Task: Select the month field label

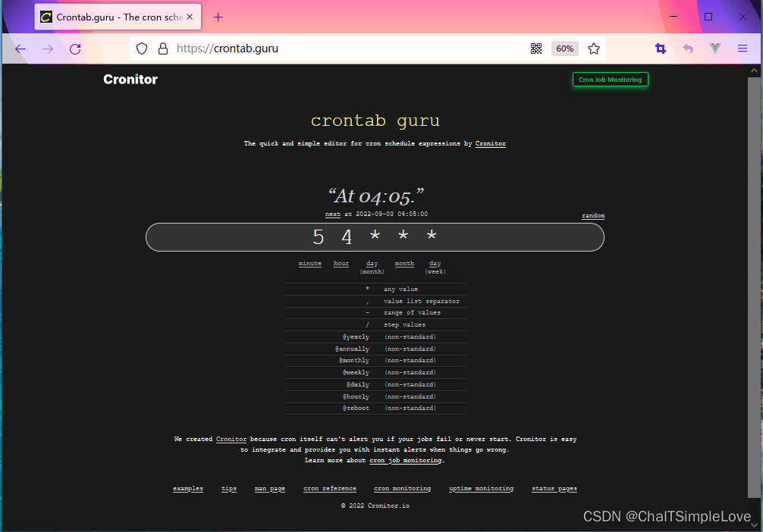Action: tap(404, 263)
